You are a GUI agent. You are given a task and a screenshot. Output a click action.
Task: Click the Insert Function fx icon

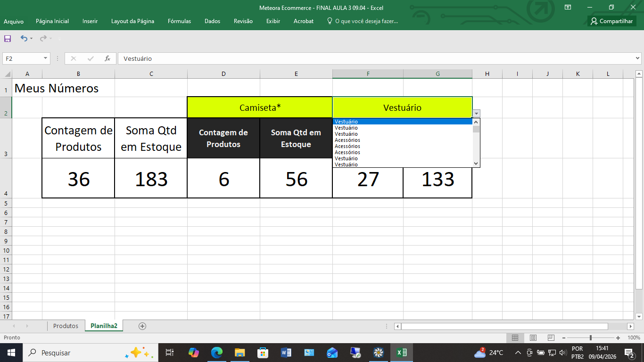point(107,58)
